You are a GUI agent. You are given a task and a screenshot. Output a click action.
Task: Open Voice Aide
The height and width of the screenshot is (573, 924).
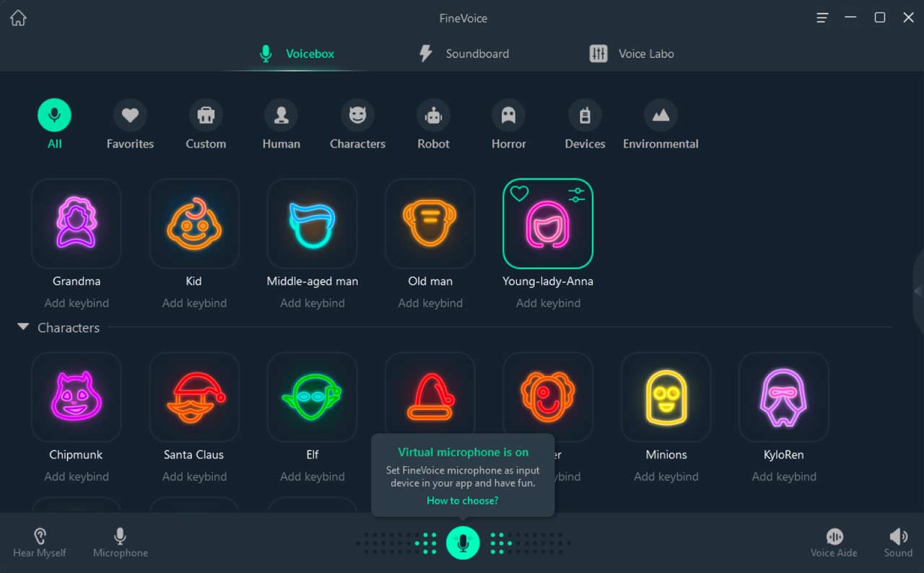pyautogui.click(x=834, y=543)
